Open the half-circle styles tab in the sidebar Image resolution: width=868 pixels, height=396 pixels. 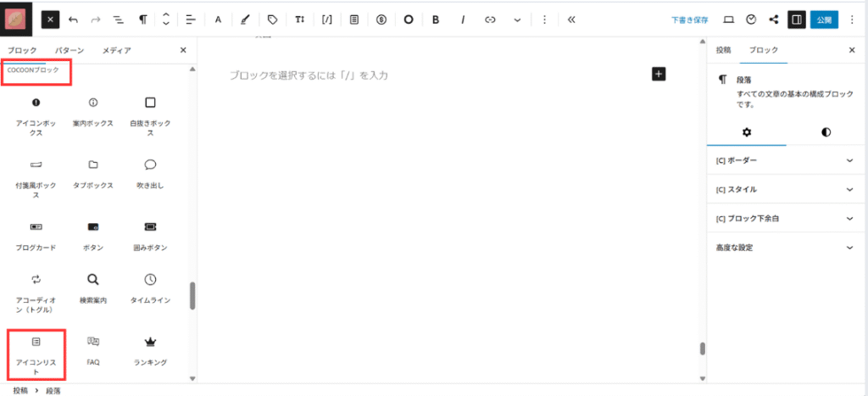pyautogui.click(x=826, y=132)
